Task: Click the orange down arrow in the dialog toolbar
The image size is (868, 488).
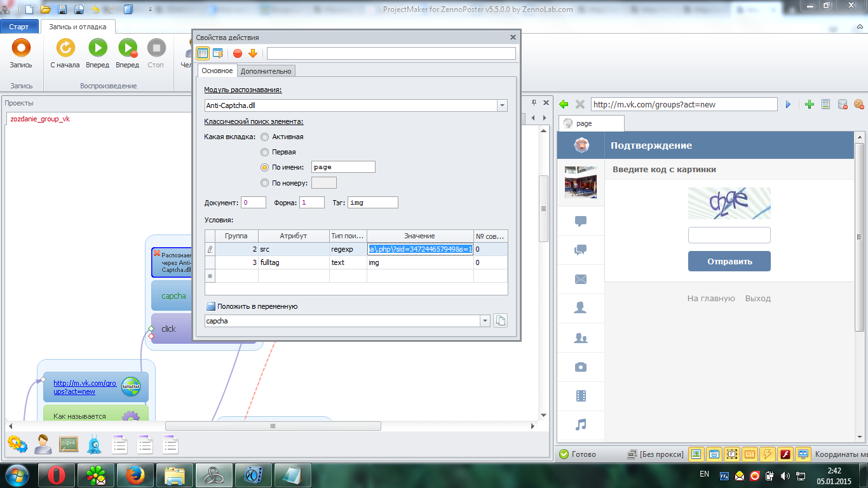Action: tap(253, 53)
